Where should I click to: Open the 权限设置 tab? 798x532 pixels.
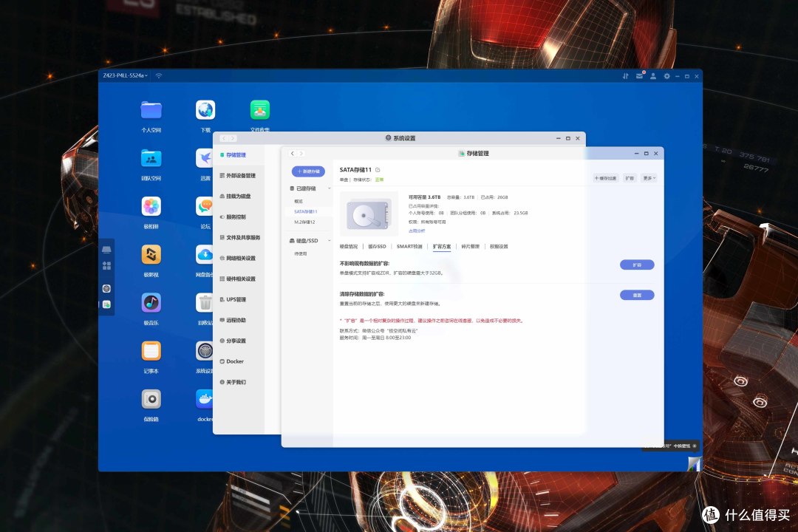tap(499, 246)
